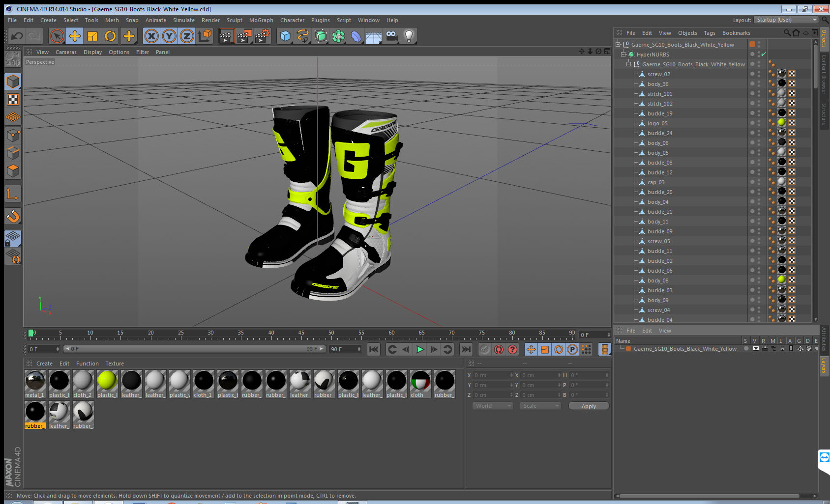
Task: Add a cube primitive object
Action: tap(285, 36)
